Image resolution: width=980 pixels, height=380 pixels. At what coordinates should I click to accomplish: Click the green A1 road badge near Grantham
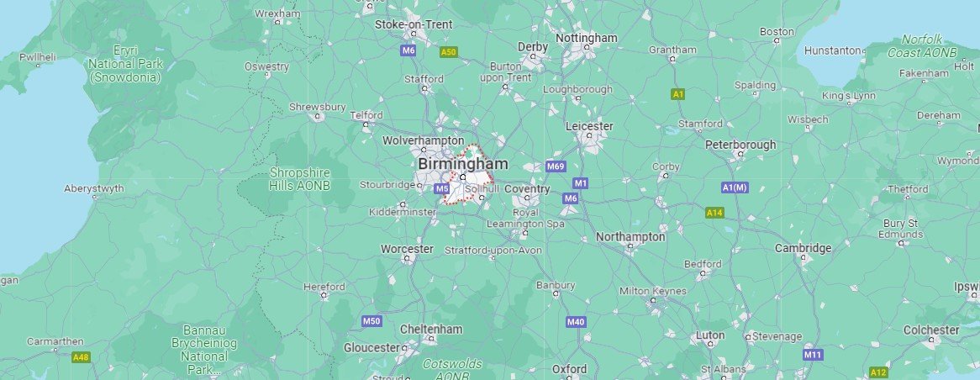pos(678,94)
